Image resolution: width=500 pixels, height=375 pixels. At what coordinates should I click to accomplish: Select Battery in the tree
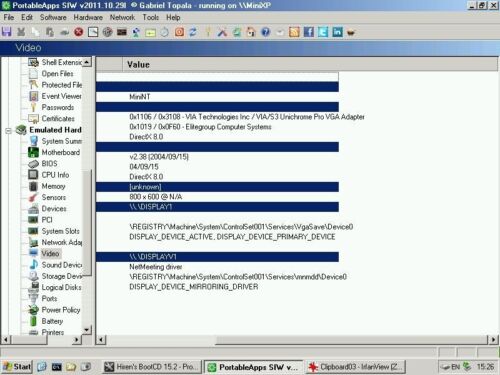coord(52,321)
